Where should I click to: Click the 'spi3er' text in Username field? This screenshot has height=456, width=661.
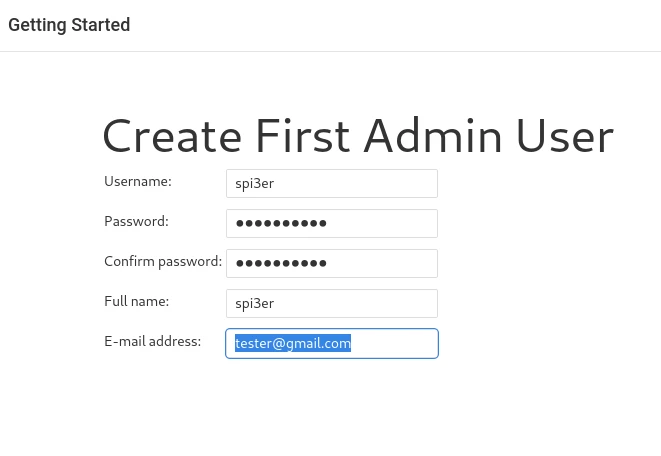(255, 184)
